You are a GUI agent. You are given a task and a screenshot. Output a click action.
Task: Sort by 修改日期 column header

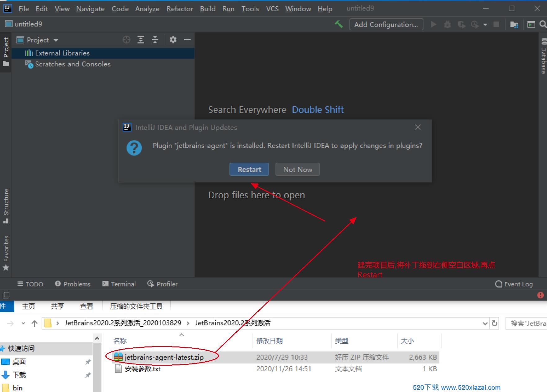[x=269, y=341]
